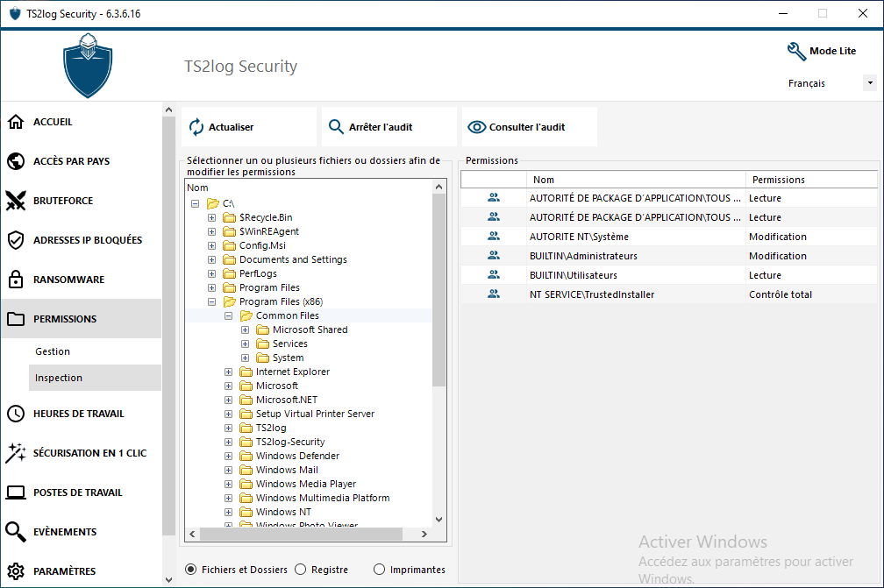Collapse the C:\ root node
884x588 pixels.
click(195, 203)
